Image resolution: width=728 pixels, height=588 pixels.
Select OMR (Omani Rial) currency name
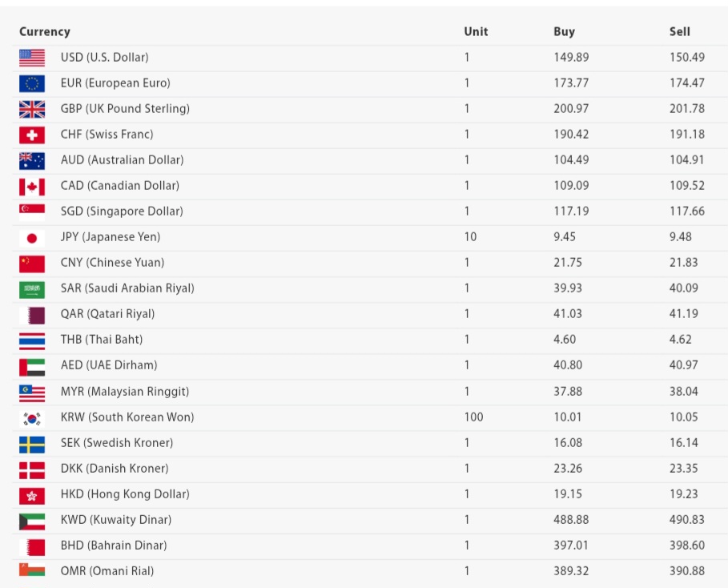pos(107,571)
